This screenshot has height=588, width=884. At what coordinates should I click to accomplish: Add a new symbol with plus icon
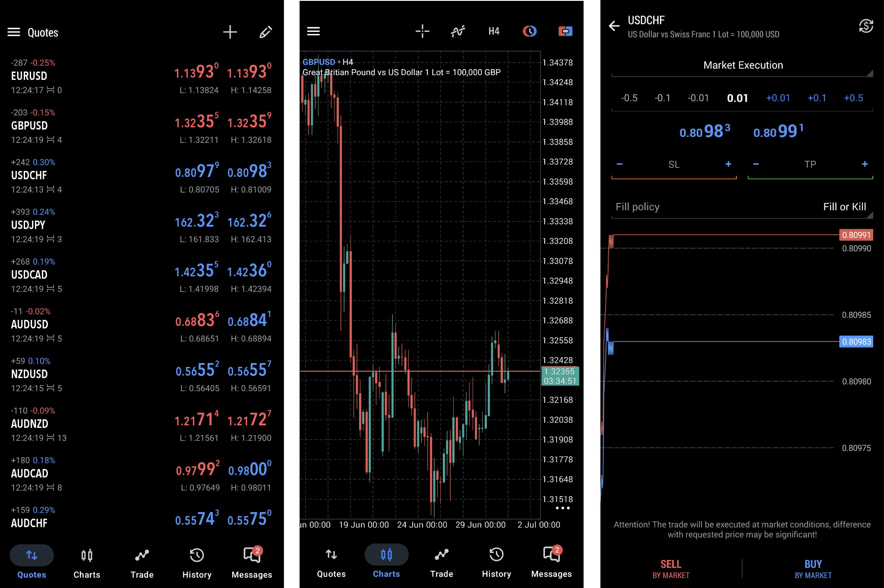click(x=230, y=32)
